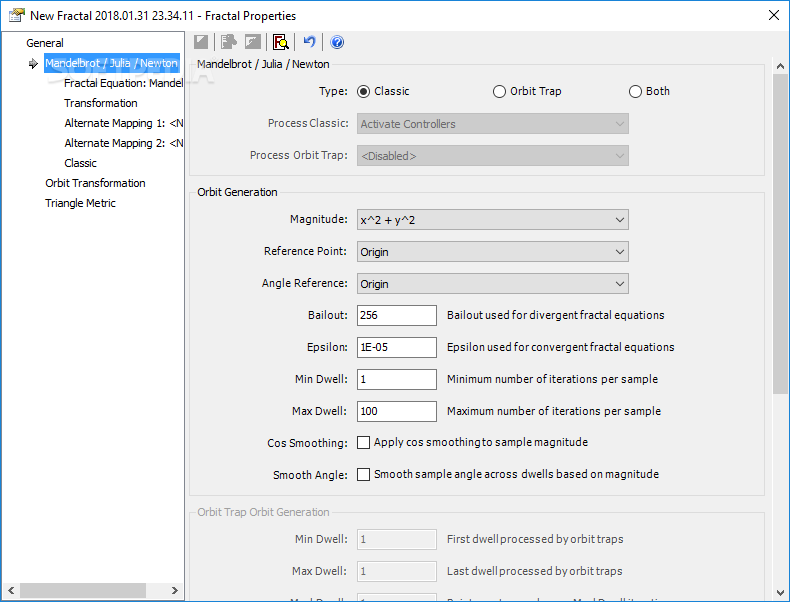Image resolution: width=790 pixels, height=602 pixels.
Task: Open the Angle Reference dropdown
Action: [493, 284]
